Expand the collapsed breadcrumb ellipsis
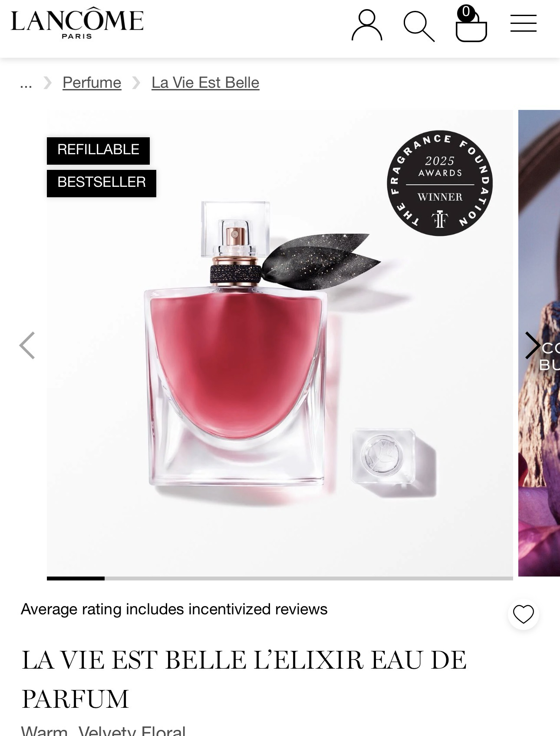The width and height of the screenshot is (560, 736). click(26, 83)
